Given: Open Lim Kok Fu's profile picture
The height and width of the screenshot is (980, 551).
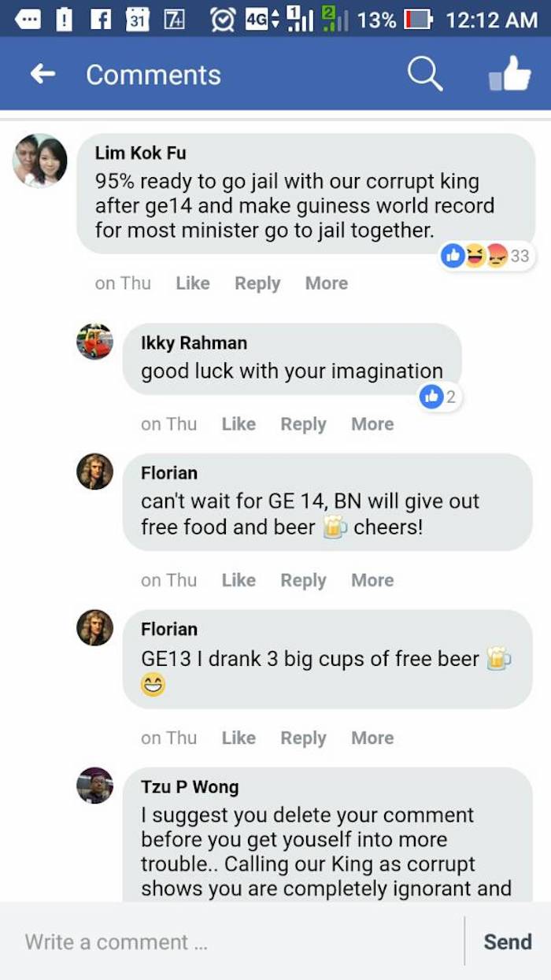Looking at the screenshot, I should click(x=40, y=161).
